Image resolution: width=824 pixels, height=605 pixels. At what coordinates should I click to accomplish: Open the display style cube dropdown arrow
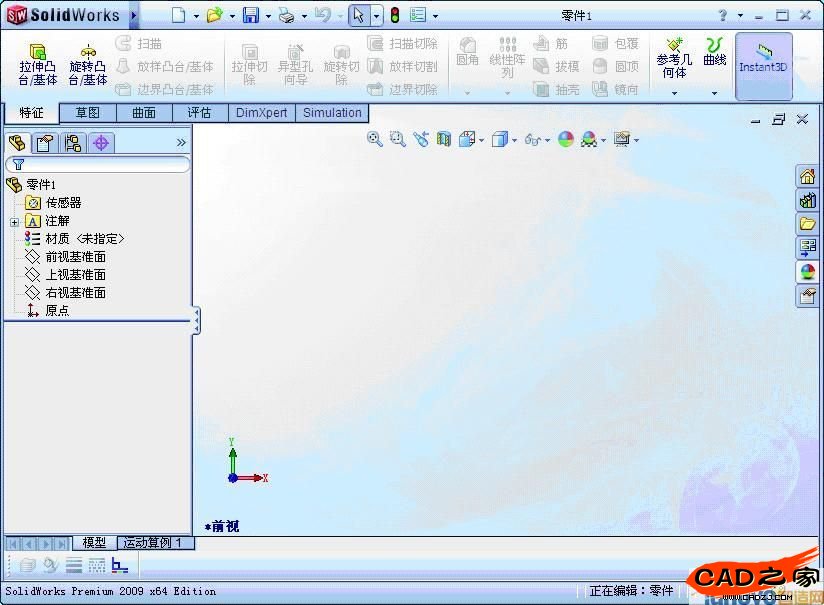click(x=514, y=141)
